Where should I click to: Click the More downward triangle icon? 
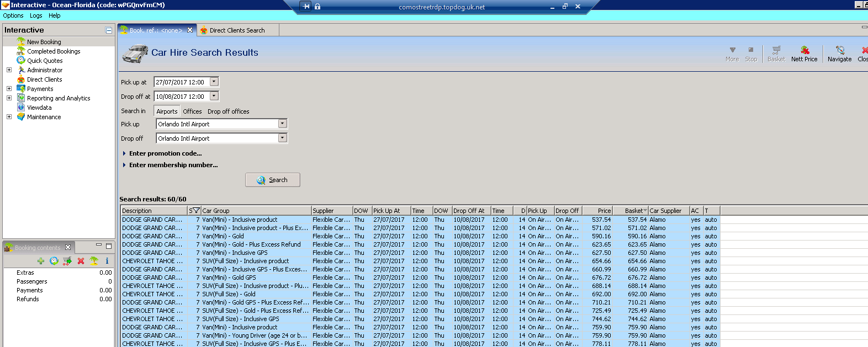pos(733,50)
